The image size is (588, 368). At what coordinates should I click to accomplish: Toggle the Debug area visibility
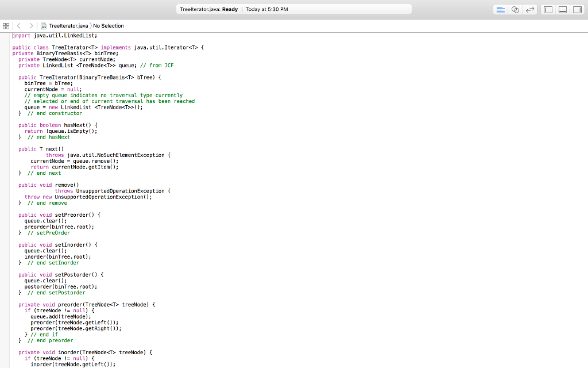(x=563, y=9)
